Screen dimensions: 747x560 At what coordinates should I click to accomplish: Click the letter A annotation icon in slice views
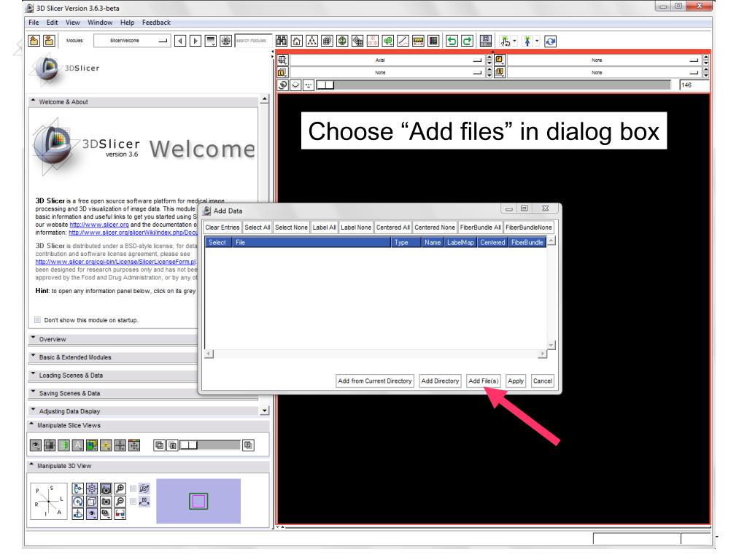click(x=77, y=446)
